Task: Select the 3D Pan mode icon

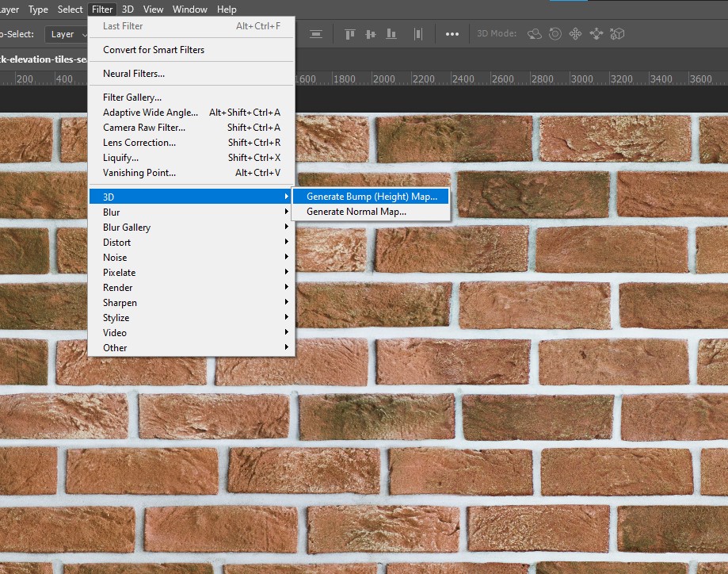Action: tap(576, 34)
